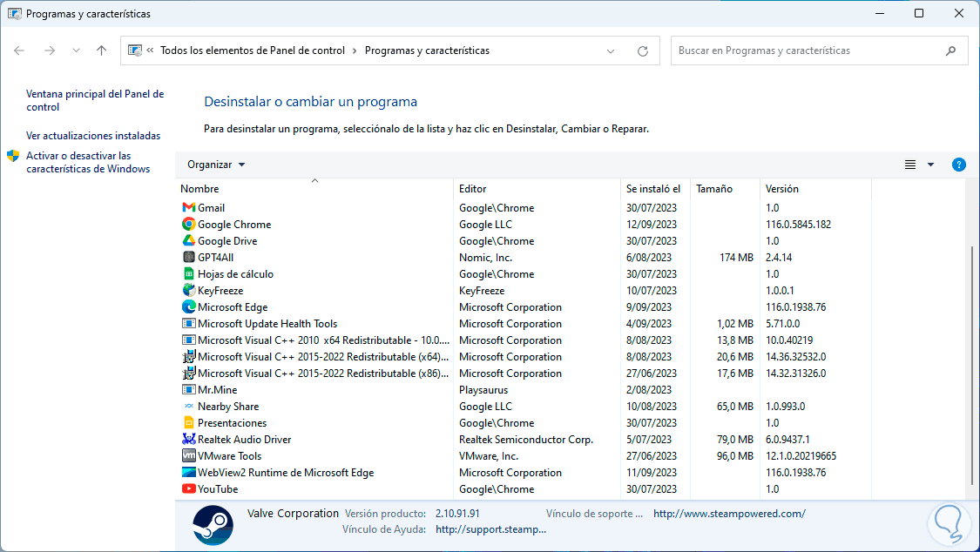Click the Steam logo in details pane
This screenshot has height=552, width=980.
[x=213, y=525]
